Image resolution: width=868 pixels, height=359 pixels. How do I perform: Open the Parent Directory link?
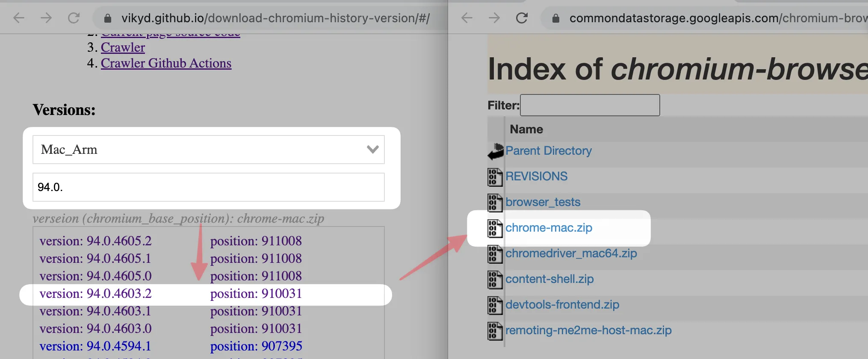coord(549,150)
